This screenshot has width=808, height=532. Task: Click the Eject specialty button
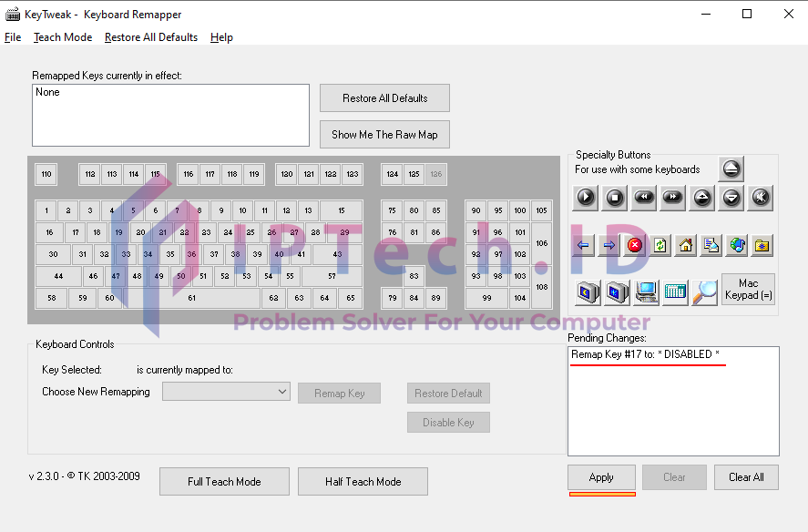click(x=731, y=169)
